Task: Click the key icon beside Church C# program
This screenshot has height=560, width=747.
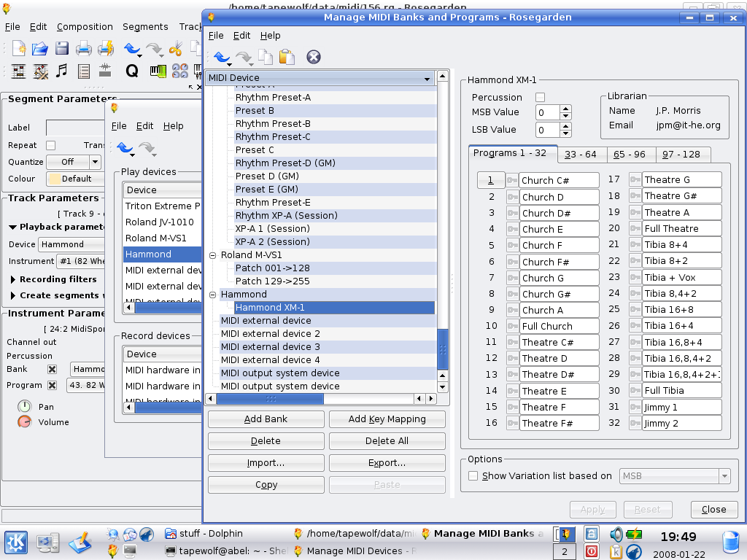Action: tap(512, 181)
